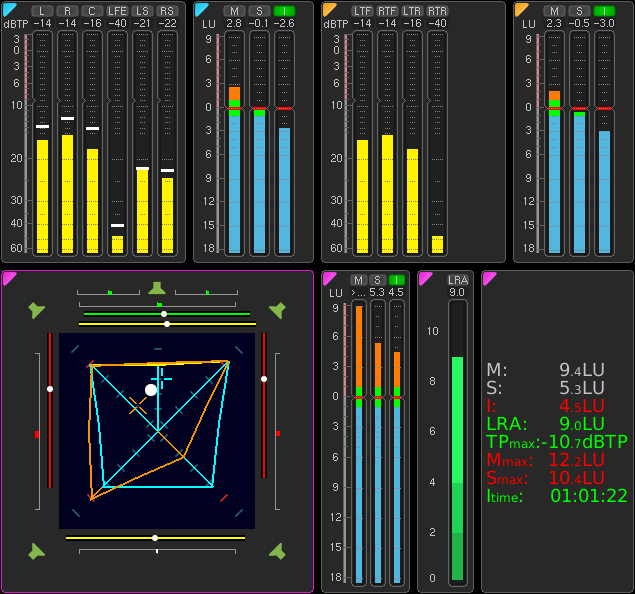The image size is (635, 594).
Task: Click the top center speaker icon
Action: 156,288
